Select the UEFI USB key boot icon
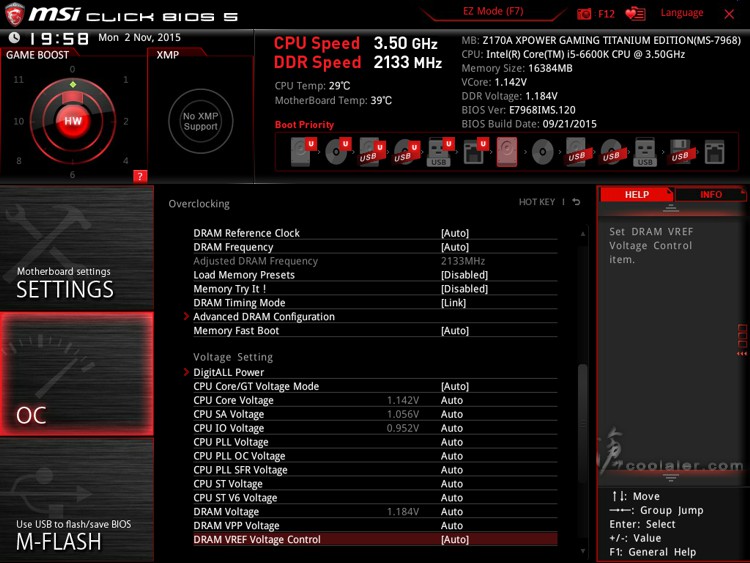Screen dimensions: 750x563 click(x=440, y=152)
